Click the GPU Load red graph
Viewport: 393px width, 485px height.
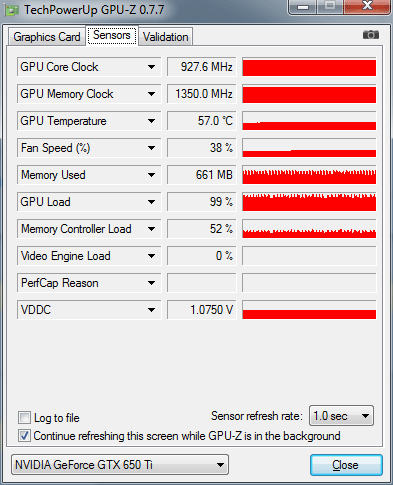pyautogui.click(x=309, y=202)
